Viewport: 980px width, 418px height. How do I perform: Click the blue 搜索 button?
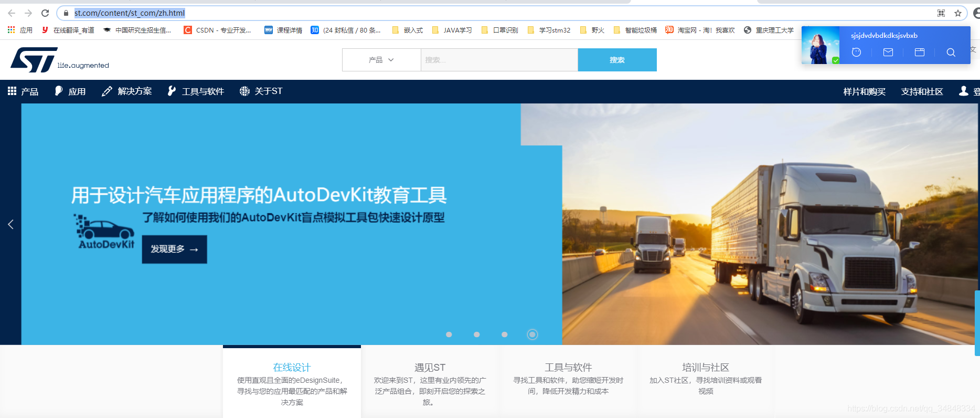[617, 60]
